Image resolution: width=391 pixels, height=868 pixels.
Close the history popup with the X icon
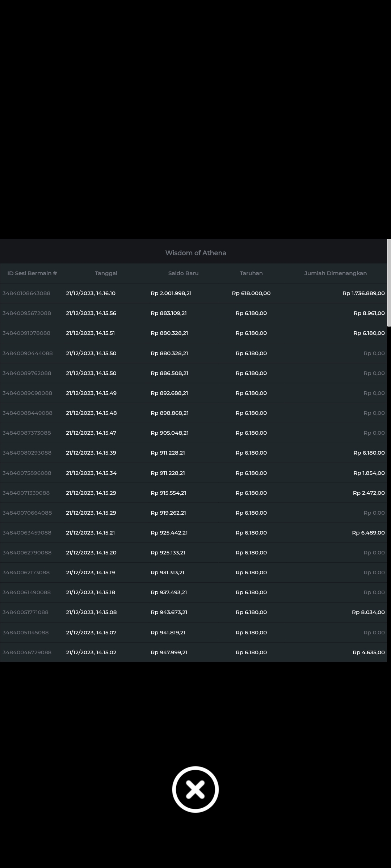pos(195,789)
